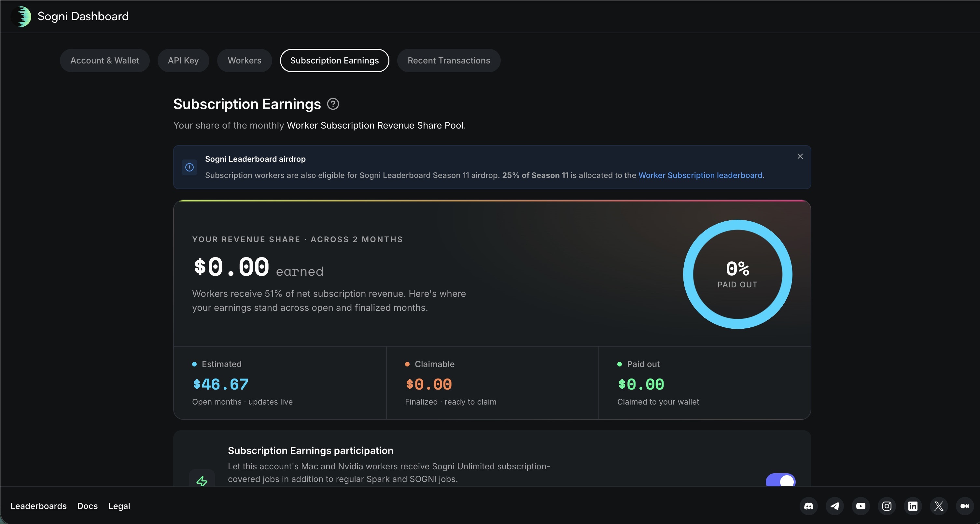Click 'Your Revenue Share · Across 2 Months' label
The height and width of the screenshot is (524, 980).
pyautogui.click(x=298, y=239)
